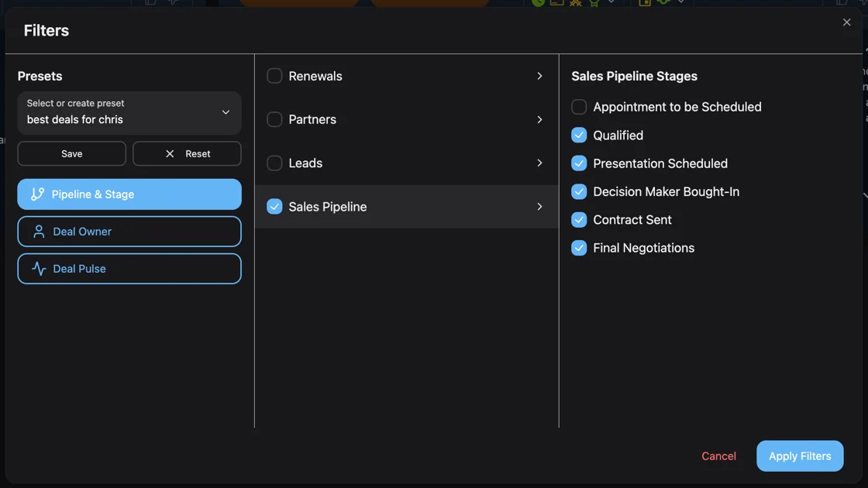Save the current filter preset
This screenshot has height=488, width=868.
[71, 153]
